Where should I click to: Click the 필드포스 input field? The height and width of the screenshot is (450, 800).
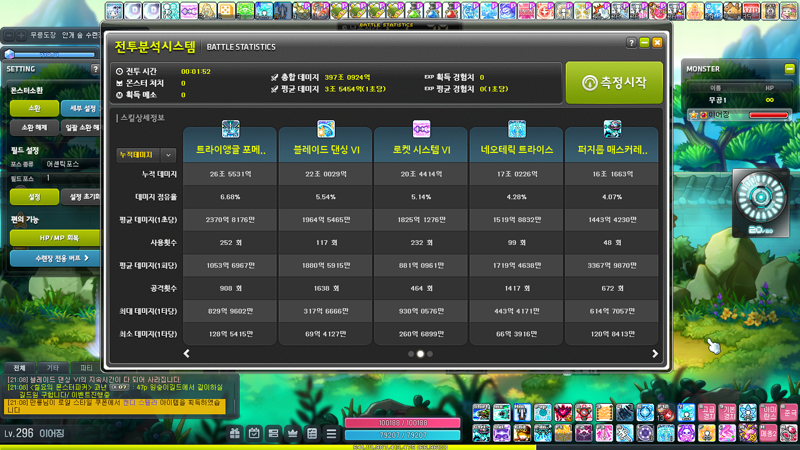[x=71, y=178]
